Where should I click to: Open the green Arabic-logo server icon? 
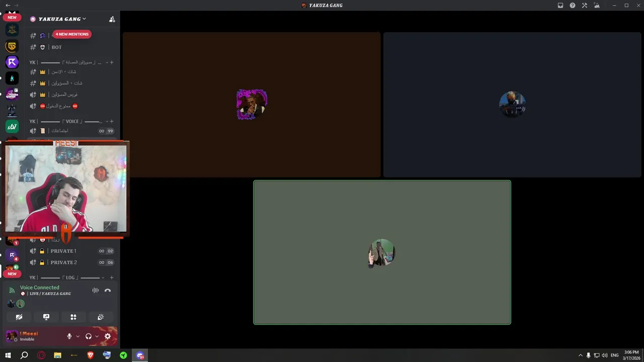[12, 126]
